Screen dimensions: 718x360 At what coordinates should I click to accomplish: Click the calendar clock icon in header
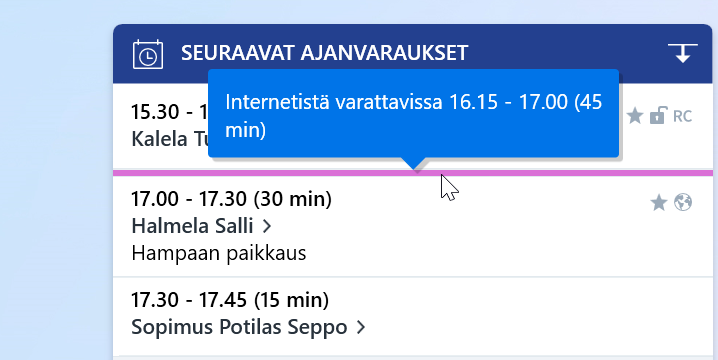148,54
